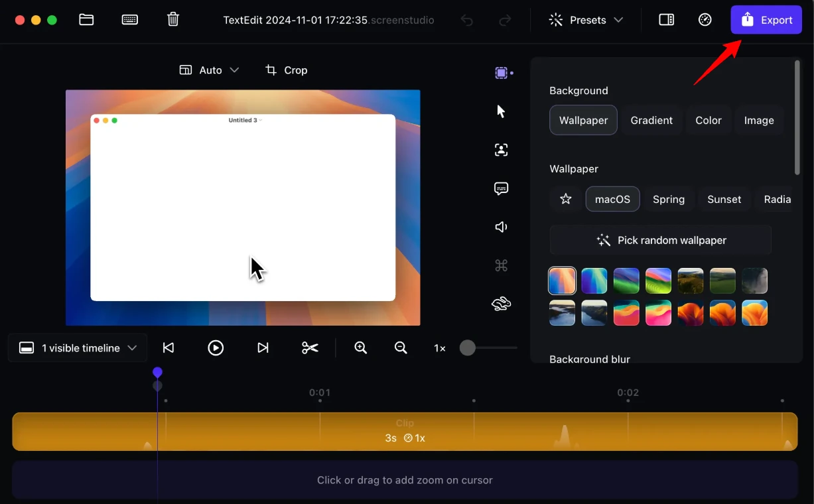Select the background settings sidebar icon
814x504 pixels.
pyautogui.click(x=502, y=73)
